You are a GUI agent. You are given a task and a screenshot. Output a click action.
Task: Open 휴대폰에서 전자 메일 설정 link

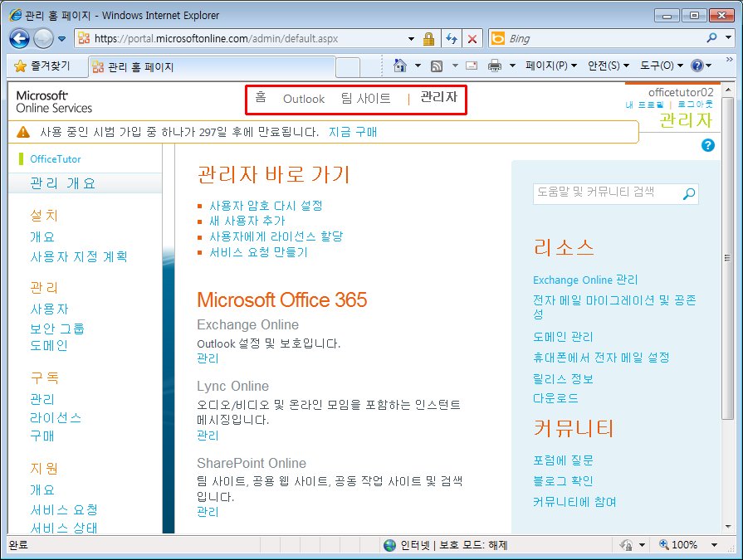pos(601,358)
